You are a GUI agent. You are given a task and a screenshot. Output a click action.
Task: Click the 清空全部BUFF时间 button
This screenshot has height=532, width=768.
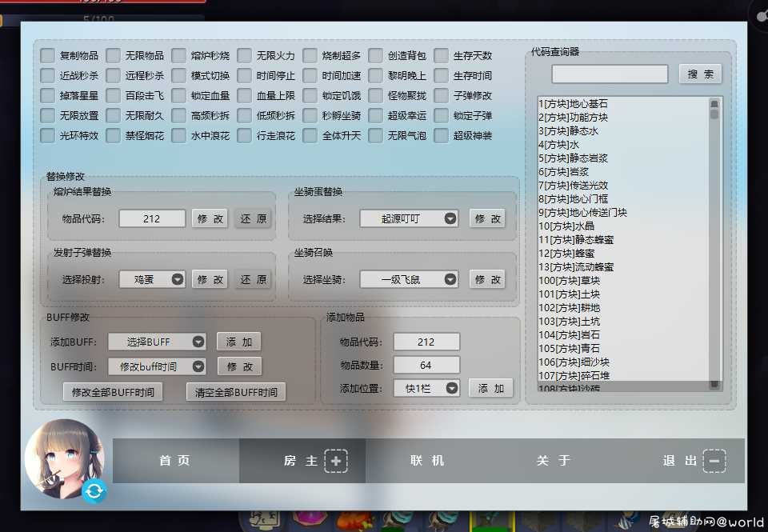tap(236, 392)
